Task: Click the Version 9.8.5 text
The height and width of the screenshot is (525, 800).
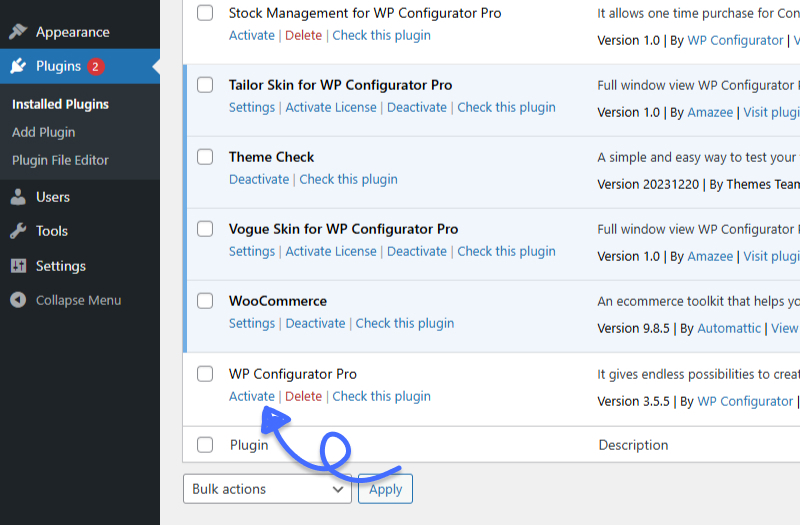Action: [633, 328]
